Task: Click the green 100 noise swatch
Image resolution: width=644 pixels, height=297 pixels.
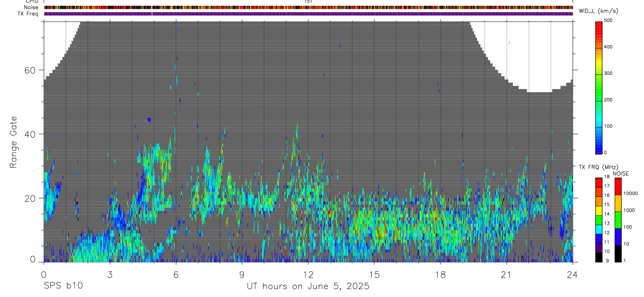Action: tap(618, 220)
